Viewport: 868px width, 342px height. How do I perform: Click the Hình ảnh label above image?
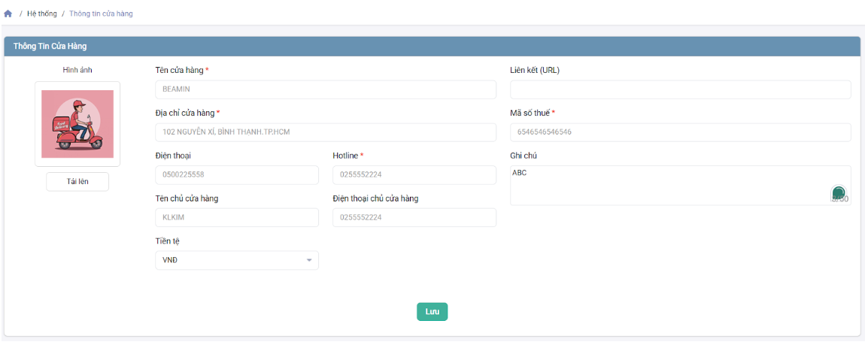(77, 70)
